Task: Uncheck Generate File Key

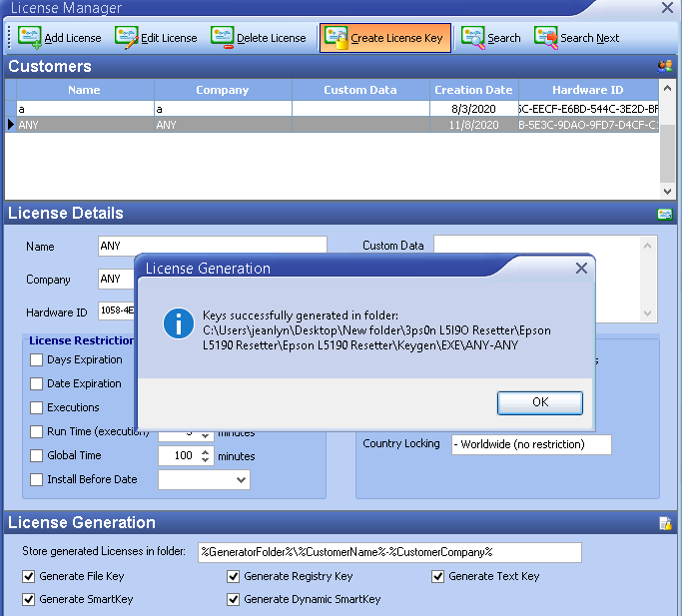Action: (29, 576)
